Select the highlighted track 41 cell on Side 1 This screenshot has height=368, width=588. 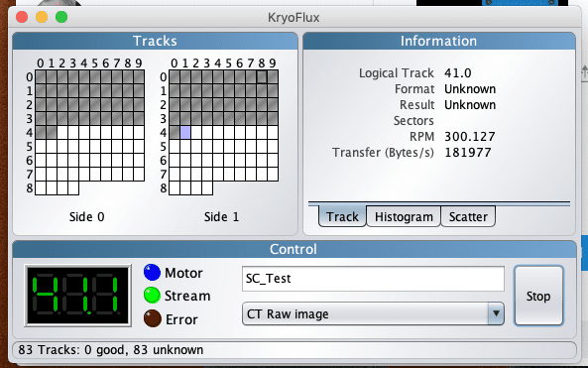point(185,132)
